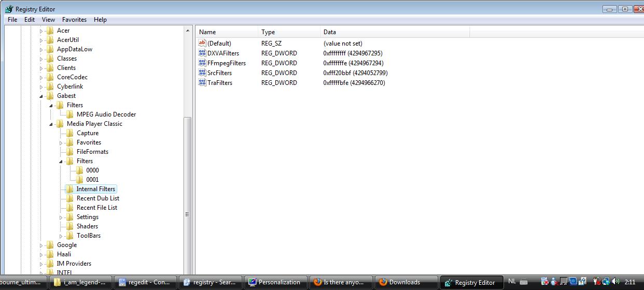Click the DXVAFilters DWORD value icon

[x=202, y=53]
